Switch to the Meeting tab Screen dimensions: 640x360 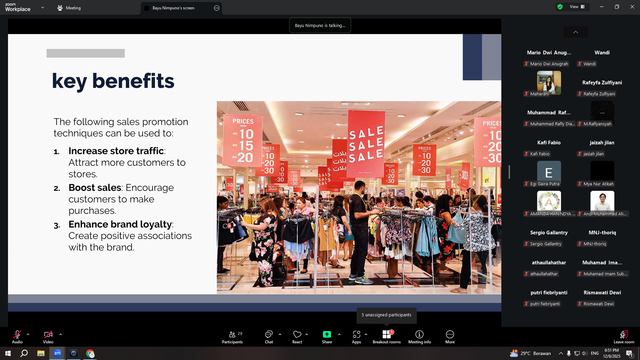69,8
